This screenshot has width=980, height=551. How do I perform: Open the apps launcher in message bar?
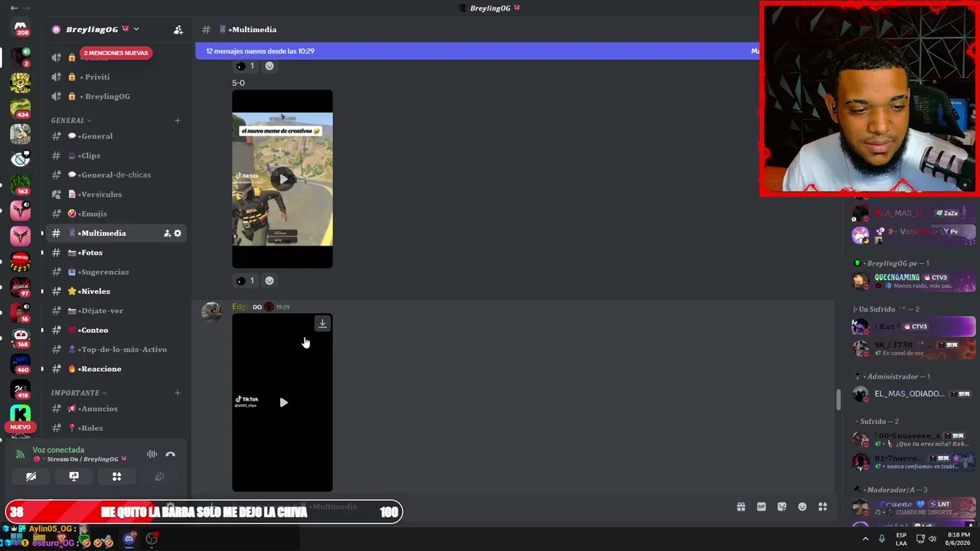(x=822, y=507)
